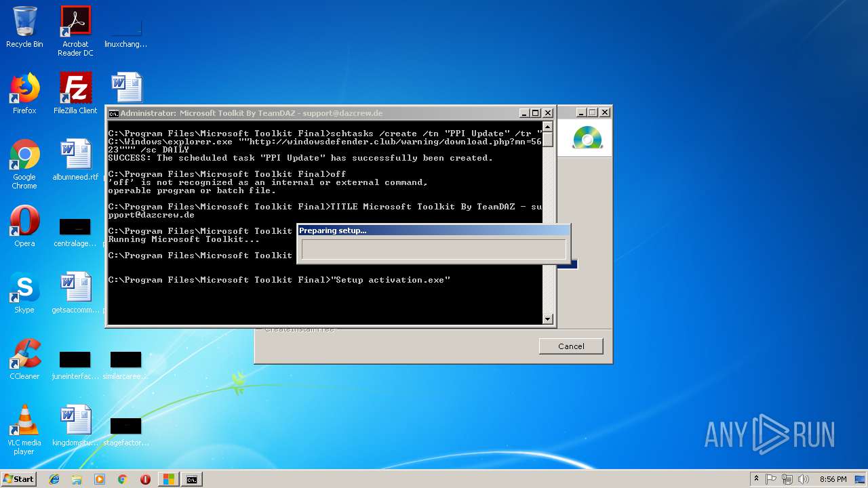The width and height of the screenshot is (868, 488).
Task: Switch to the Microsoft Toolkit taskbar item
Action: 168,479
